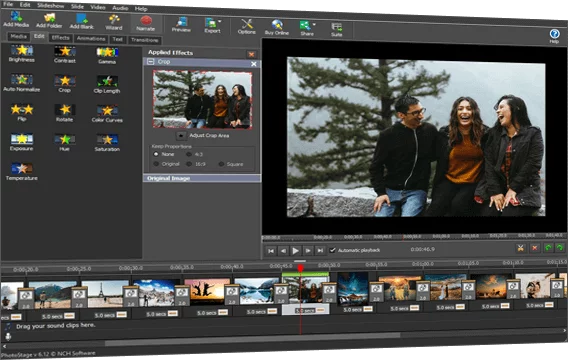Launch the slideshow Wizard
The height and width of the screenshot is (360, 568).
[114, 22]
